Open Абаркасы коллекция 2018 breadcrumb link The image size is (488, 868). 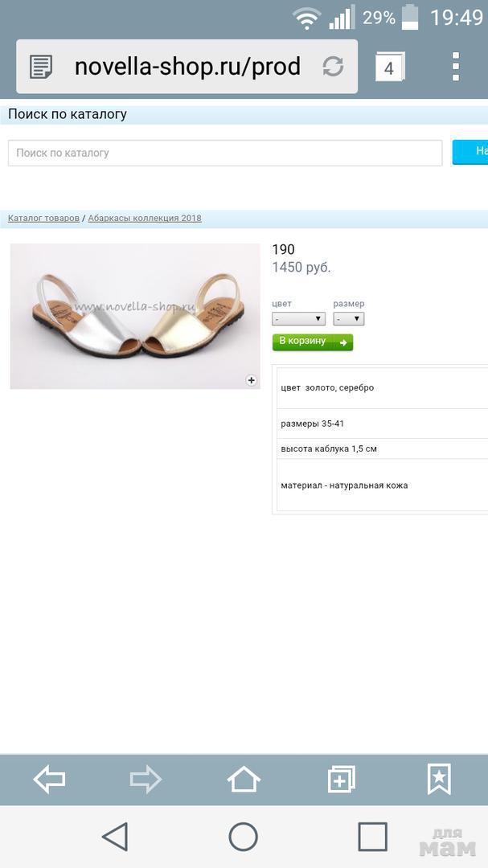click(x=145, y=218)
